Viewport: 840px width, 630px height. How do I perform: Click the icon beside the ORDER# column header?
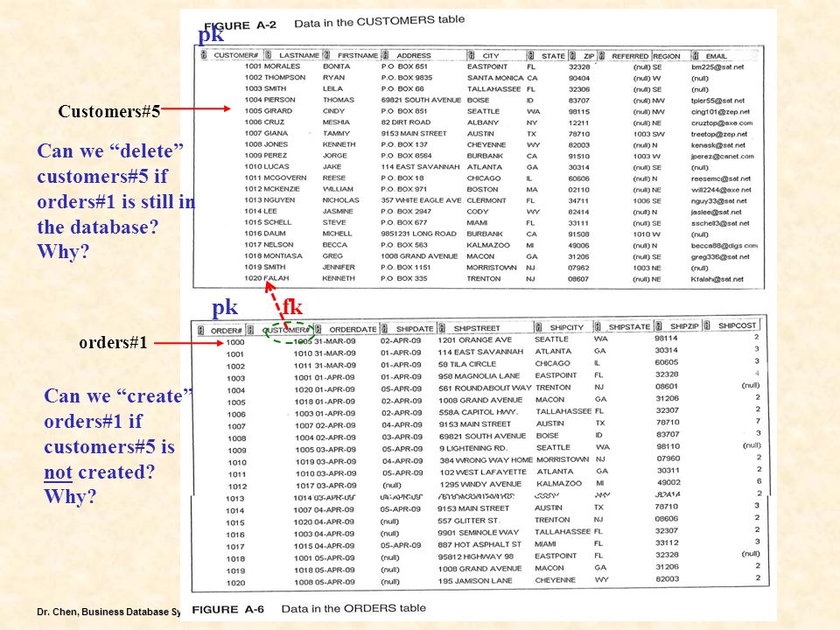pyautogui.click(x=201, y=330)
